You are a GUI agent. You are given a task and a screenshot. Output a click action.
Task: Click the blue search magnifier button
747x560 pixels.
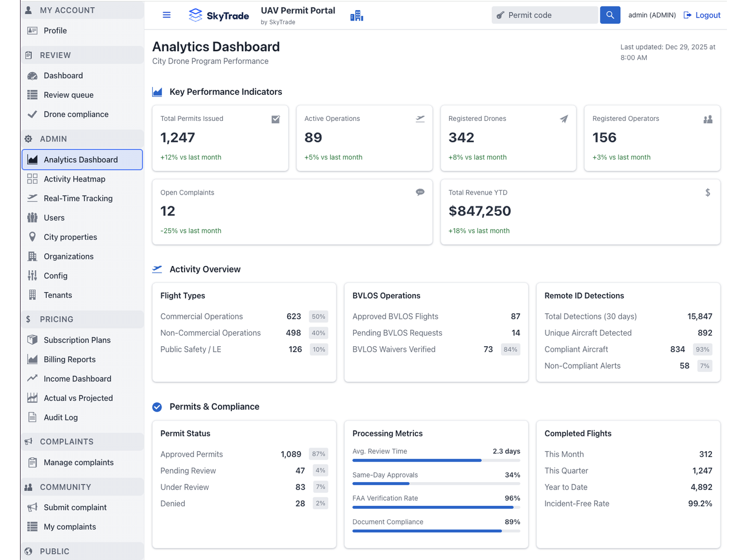pos(610,15)
